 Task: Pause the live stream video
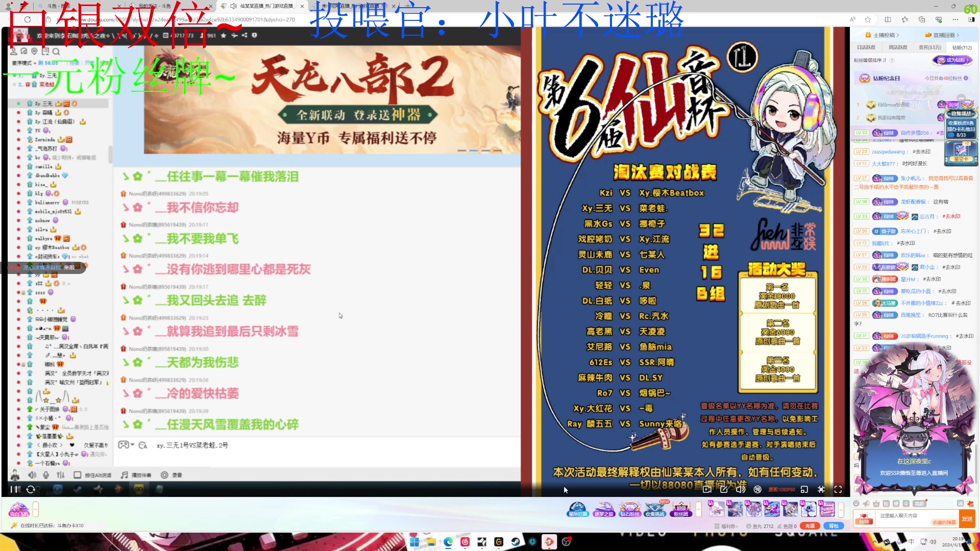(14, 489)
